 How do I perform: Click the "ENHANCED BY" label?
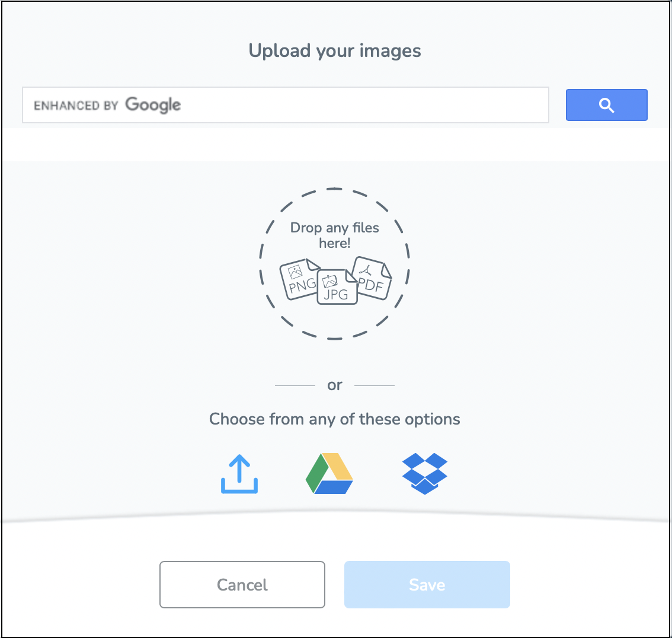pos(76,106)
